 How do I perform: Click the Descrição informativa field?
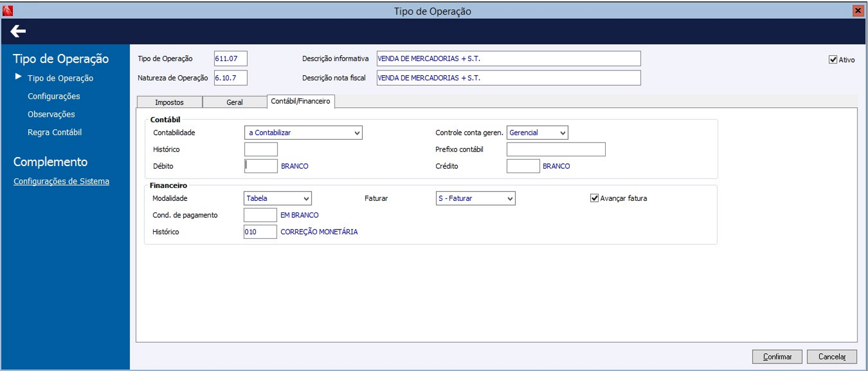pos(509,59)
